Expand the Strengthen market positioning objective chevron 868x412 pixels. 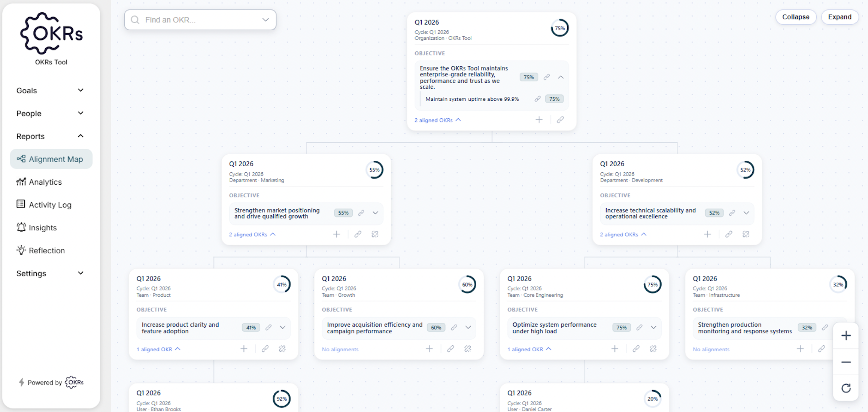pos(375,213)
